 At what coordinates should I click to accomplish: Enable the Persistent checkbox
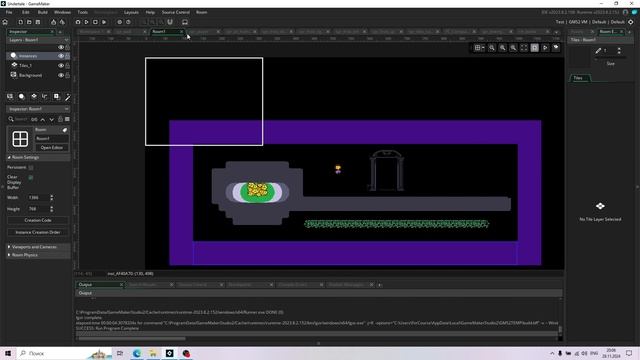tap(31, 167)
